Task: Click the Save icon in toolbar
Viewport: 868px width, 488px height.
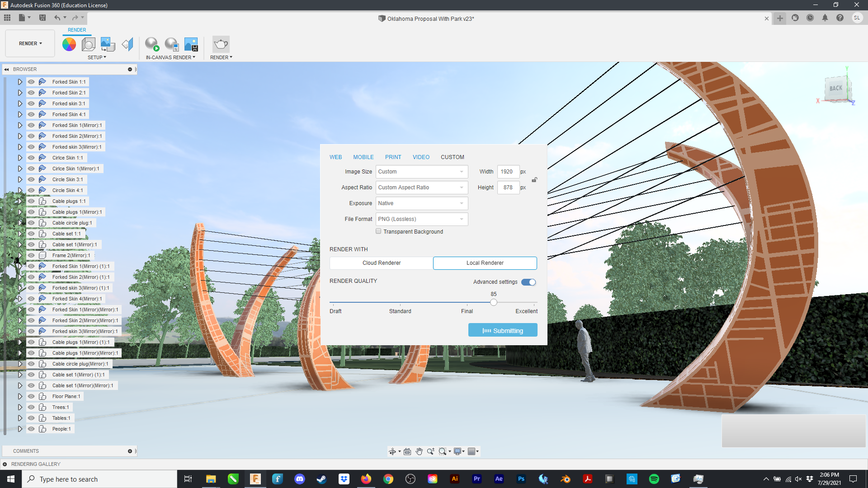Action: tap(42, 18)
